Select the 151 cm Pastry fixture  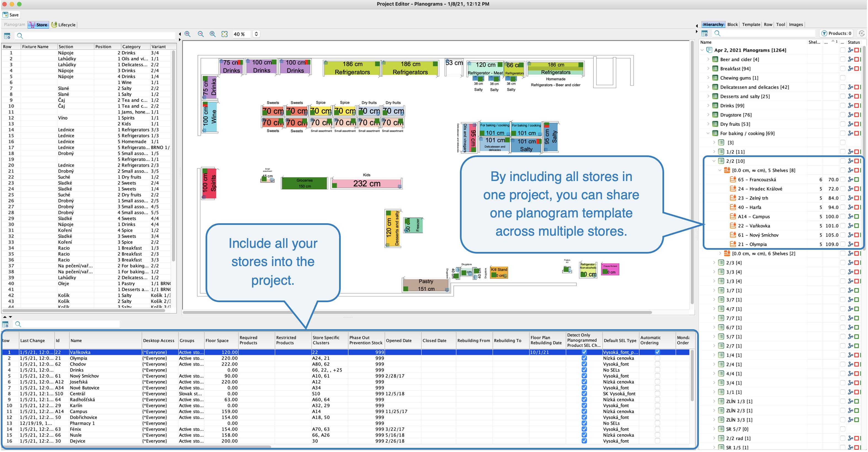click(426, 285)
